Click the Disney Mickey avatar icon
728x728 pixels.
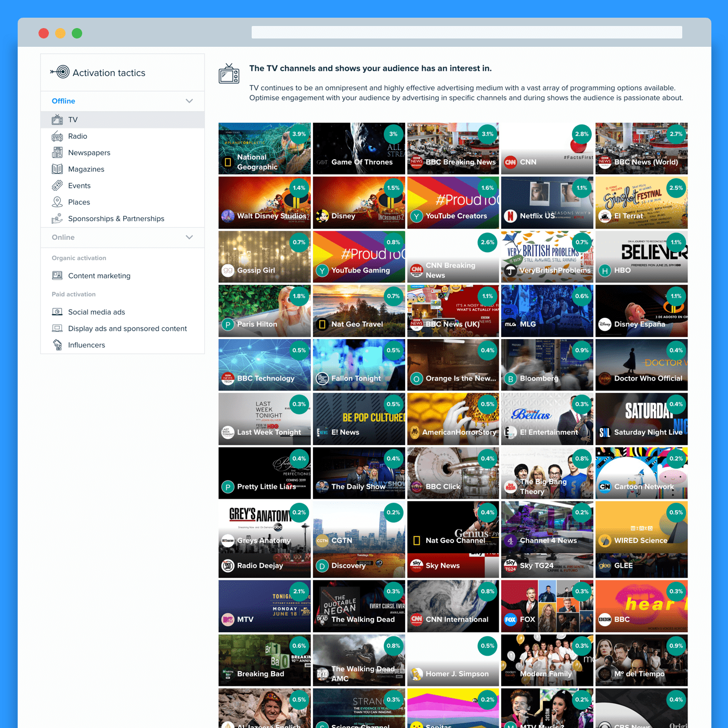[322, 216]
